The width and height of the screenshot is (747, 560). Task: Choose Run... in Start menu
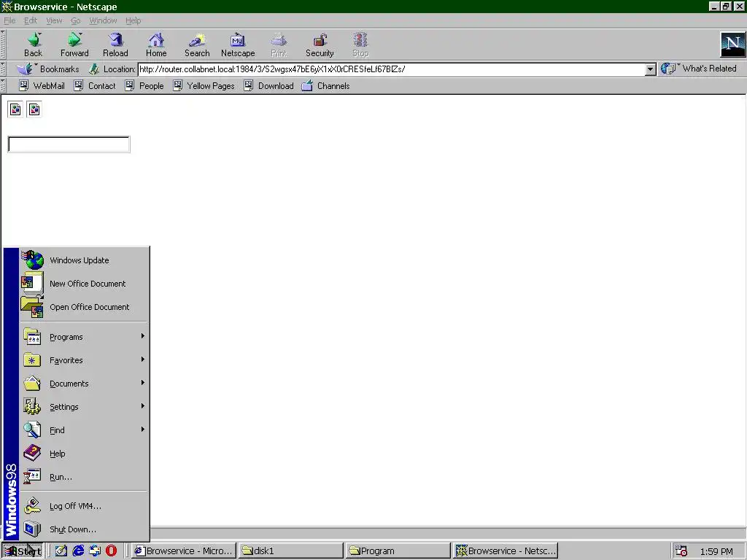pyautogui.click(x=84, y=477)
